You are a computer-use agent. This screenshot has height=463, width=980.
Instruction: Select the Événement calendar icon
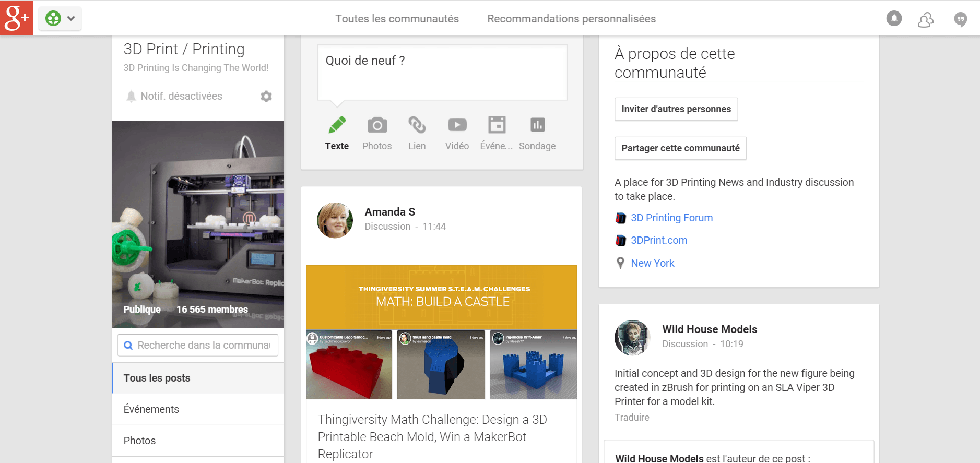coord(497,125)
